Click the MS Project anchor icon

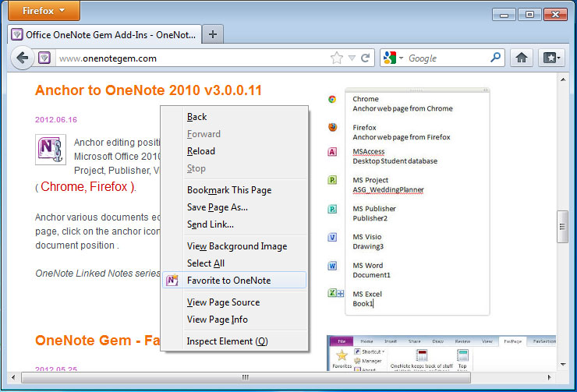coord(332,180)
